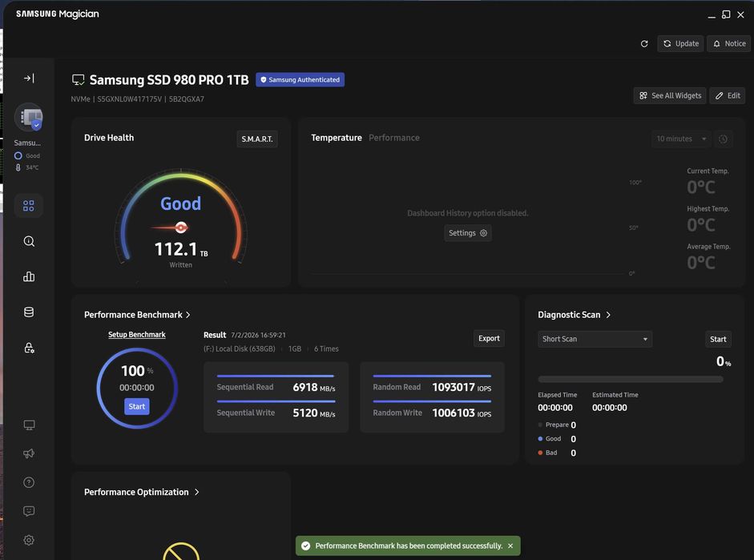754x560 pixels.
Task: Click the Random Write 1006103 IOPS result
Action: [x=432, y=413]
